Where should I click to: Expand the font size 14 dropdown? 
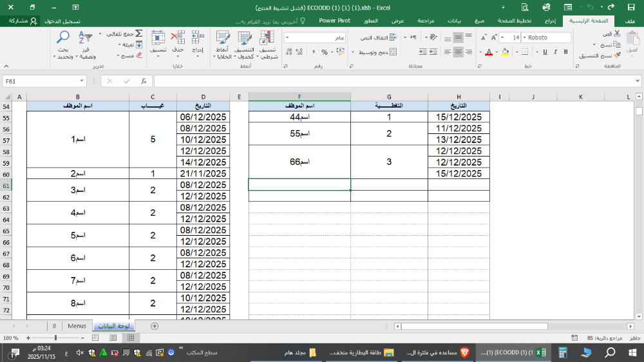tap(516, 38)
